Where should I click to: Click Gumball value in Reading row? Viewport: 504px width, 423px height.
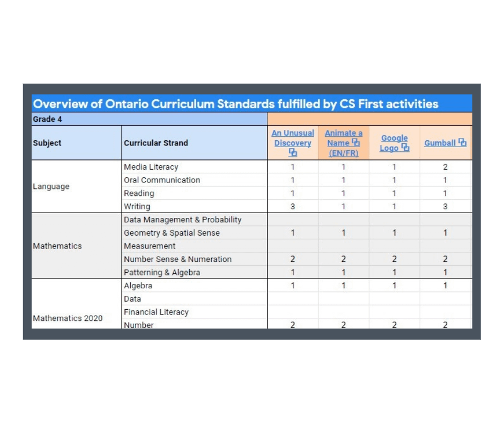[445, 193]
